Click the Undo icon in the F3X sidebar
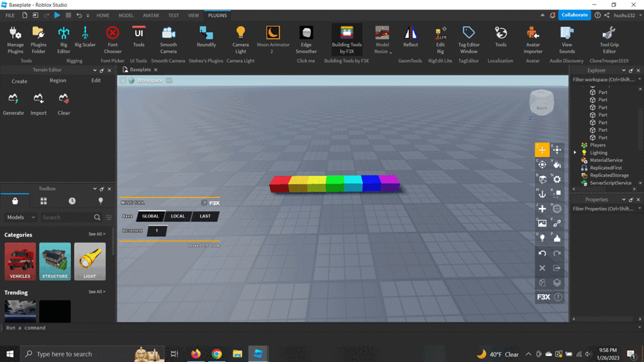 (542, 253)
